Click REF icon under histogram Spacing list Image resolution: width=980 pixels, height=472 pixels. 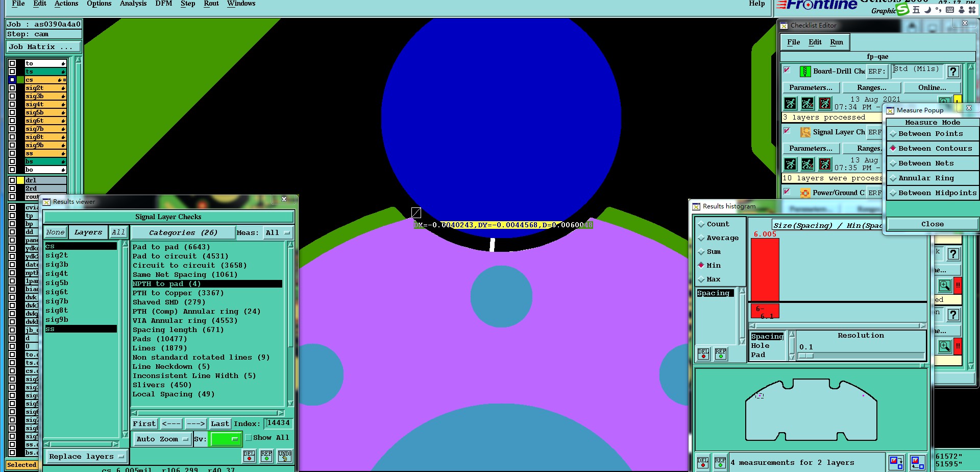(x=721, y=353)
